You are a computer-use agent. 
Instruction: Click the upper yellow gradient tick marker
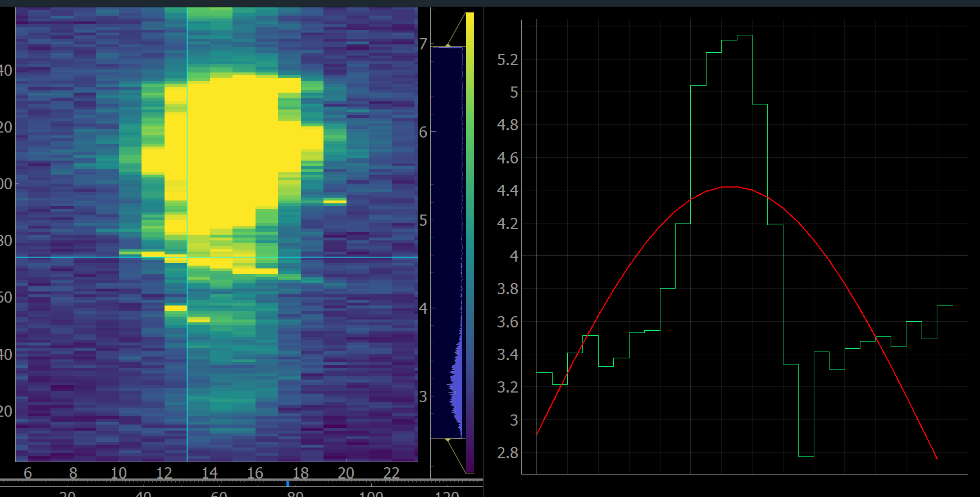(448, 45)
